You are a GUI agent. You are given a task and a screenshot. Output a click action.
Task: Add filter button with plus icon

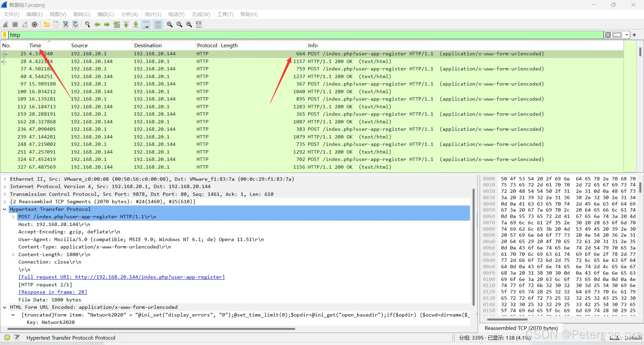pos(634,35)
